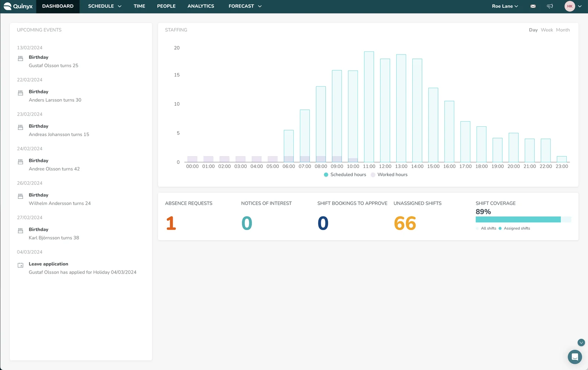Click birthday cake icon for Gustaf Olsson
The width and height of the screenshot is (588, 370).
tap(21, 58)
